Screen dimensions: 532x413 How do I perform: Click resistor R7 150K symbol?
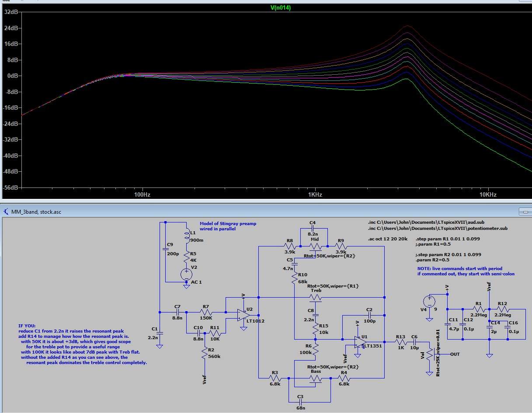(206, 312)
